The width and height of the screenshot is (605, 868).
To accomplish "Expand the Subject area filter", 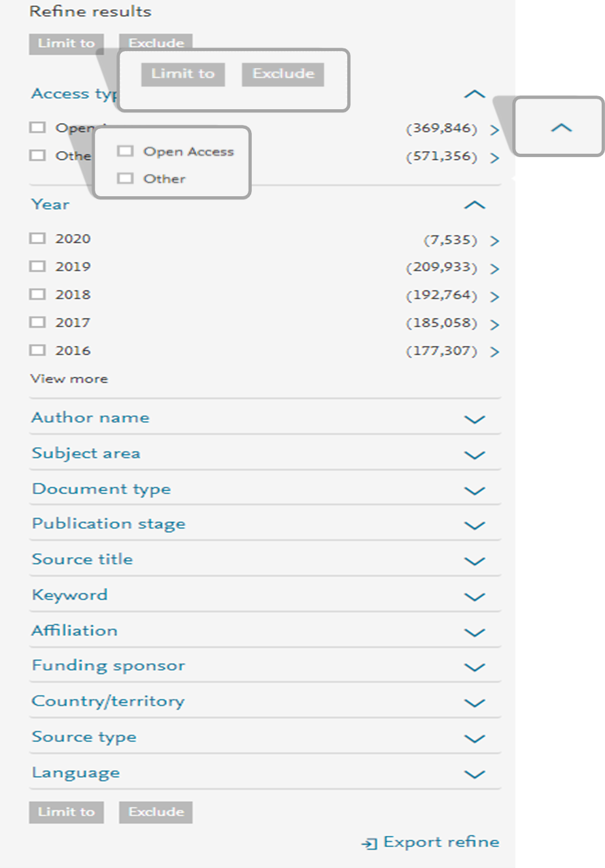I will [474, 455].
